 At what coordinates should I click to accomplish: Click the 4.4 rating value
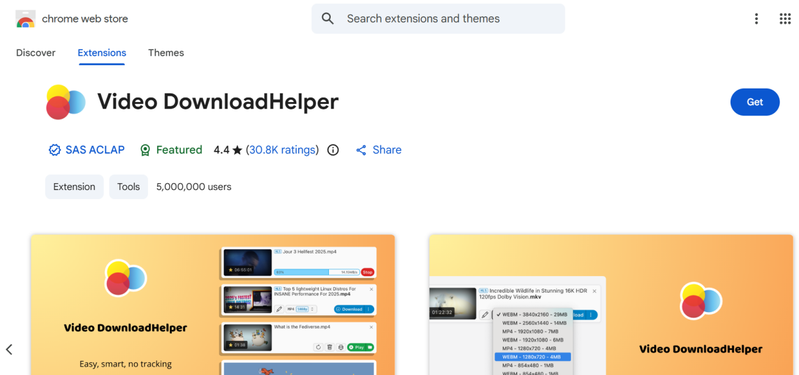coord(221,150)
